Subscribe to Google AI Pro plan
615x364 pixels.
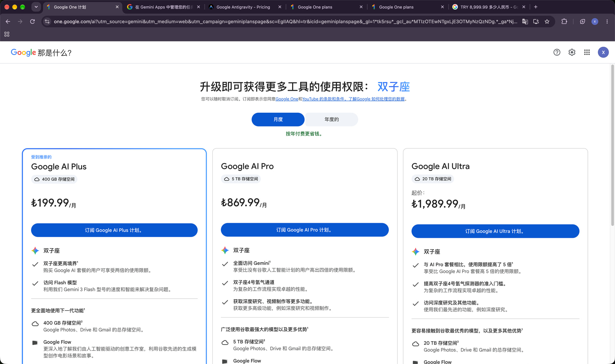tap(305, 230)
